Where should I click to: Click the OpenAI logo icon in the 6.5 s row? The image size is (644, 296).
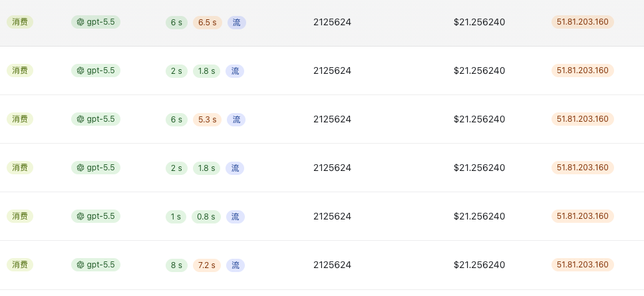coord(80,22)
